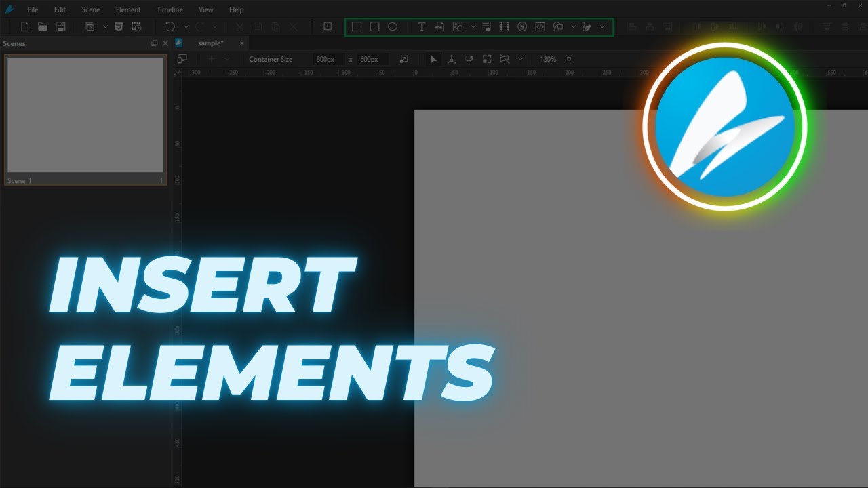Viewport: 868px width, 488px height.
Task: Open an existing project folder icon
Action: [43, 27]
